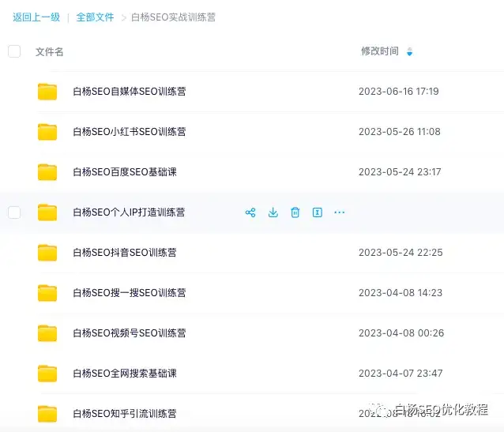This screenshot has width=504, height=432.
Task: Click download icon on 白杨SEO个人IP打造训练营 row
Action: coord(273,212)
